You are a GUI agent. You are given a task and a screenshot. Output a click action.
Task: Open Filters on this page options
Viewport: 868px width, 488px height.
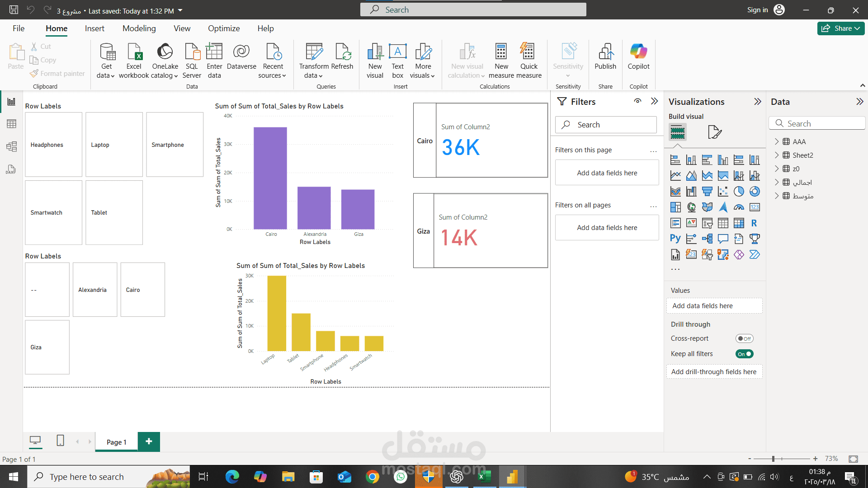tap(653, 151)
